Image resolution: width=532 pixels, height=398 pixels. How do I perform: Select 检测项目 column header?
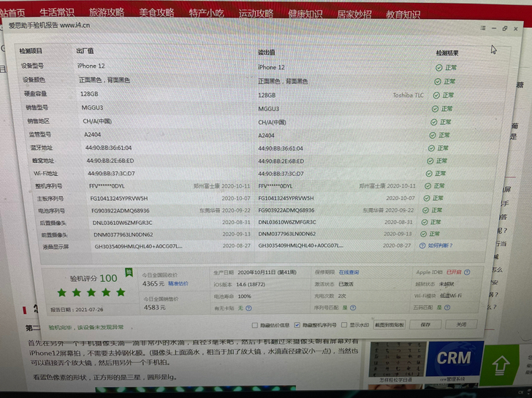[x=31, y=51]
